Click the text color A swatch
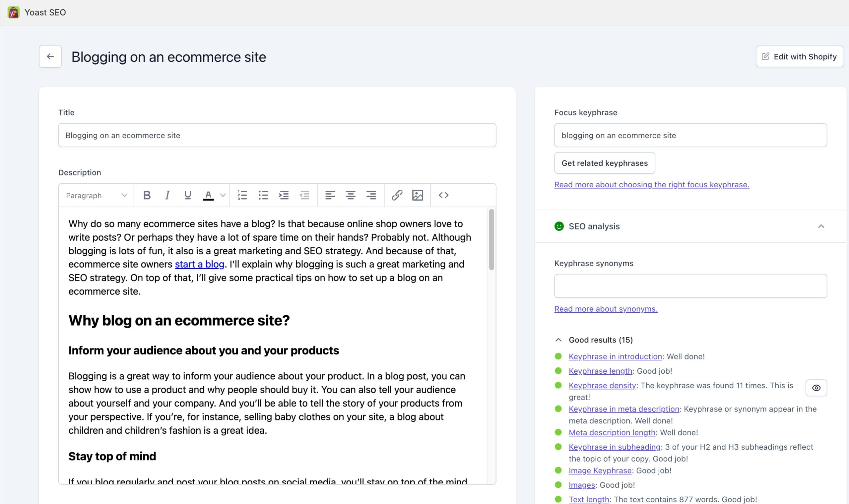This screenshot has width=849, height=504. tap(208, 195)
